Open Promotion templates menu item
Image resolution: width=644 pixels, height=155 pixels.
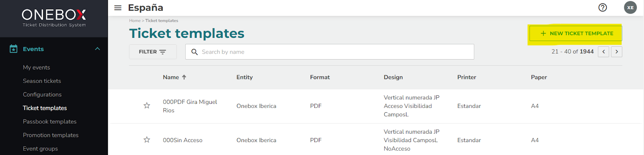coord(51,135)
